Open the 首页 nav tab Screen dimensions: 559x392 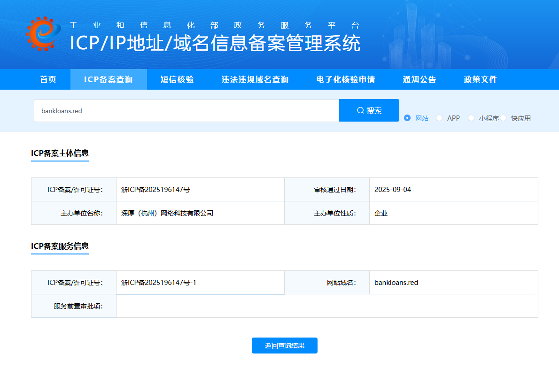tap(48, 79)
